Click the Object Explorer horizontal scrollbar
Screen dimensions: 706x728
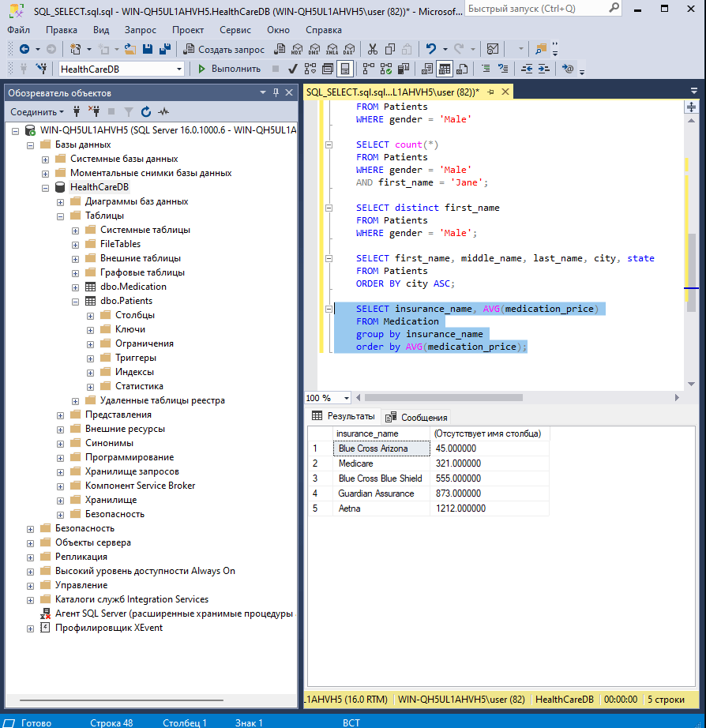(122, 700)
